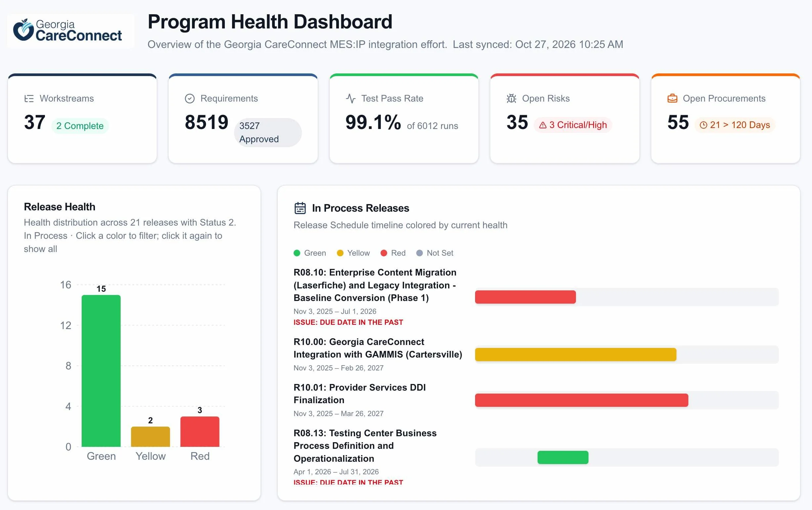Click the clock icon in 120 Days badge

704,125
